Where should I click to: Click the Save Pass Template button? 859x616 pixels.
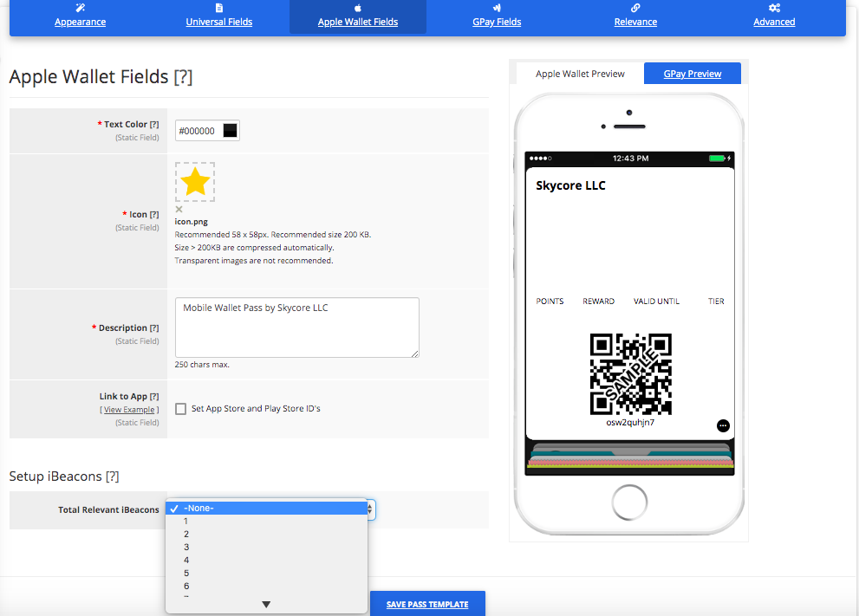(427, 604)
